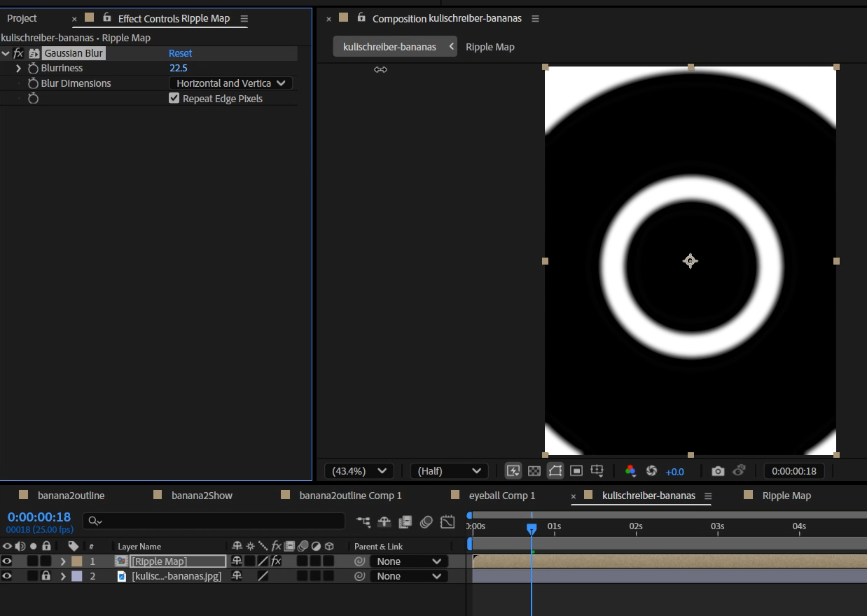Hide the Ripple Map layer with eye icon
This screenshot has height=616, width=867.
[7, 561]
